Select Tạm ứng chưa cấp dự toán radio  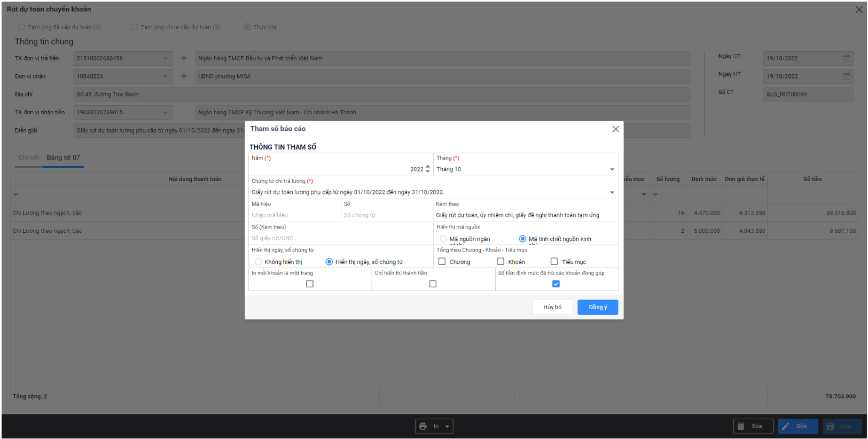(135, 27)
